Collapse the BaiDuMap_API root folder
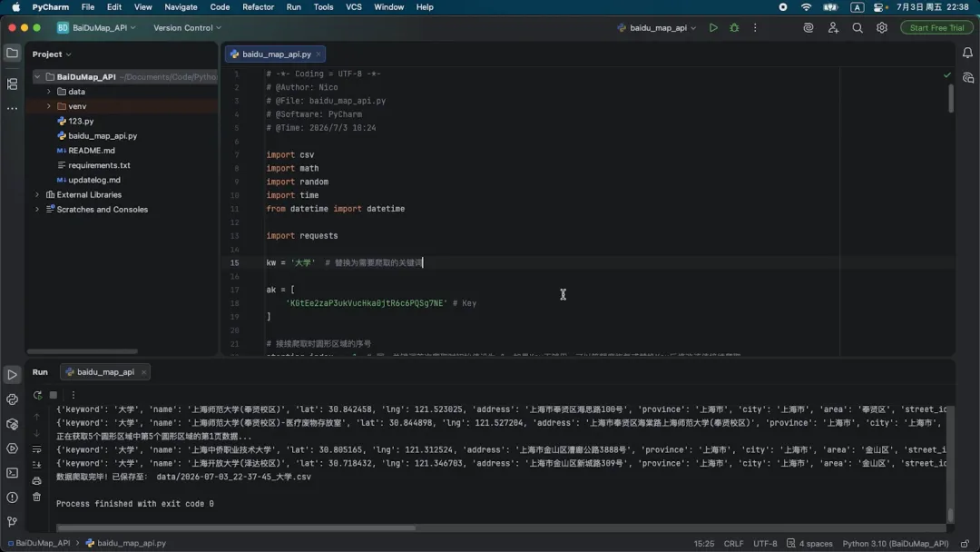980x552 pixels. [x=37, y=77]
